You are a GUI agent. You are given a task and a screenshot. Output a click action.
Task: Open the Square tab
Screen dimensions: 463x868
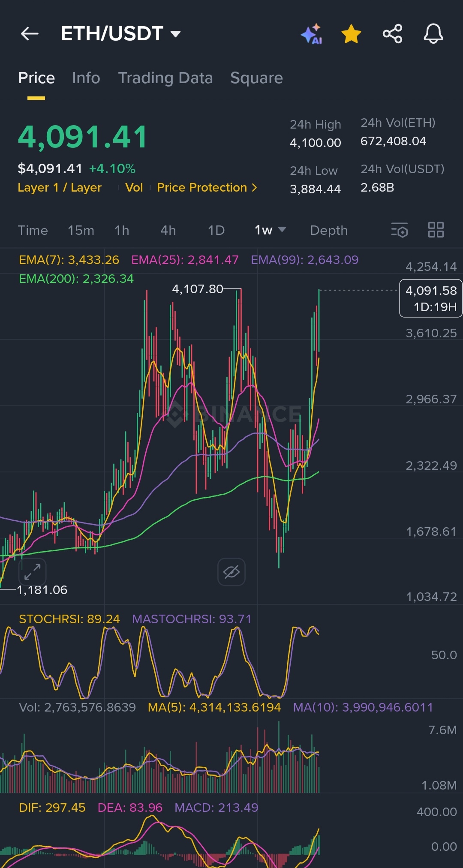(x=256, y=78)
